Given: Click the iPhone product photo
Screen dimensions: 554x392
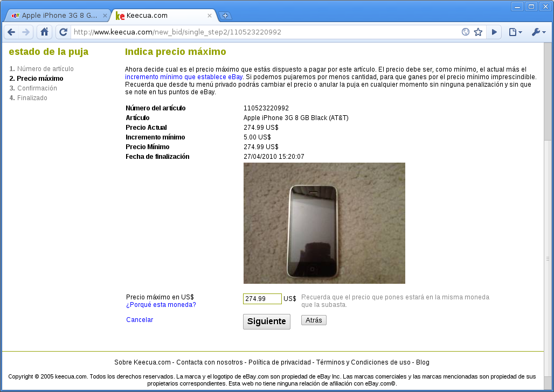Looking at the screenshot, I should click(x=324, y=223).
